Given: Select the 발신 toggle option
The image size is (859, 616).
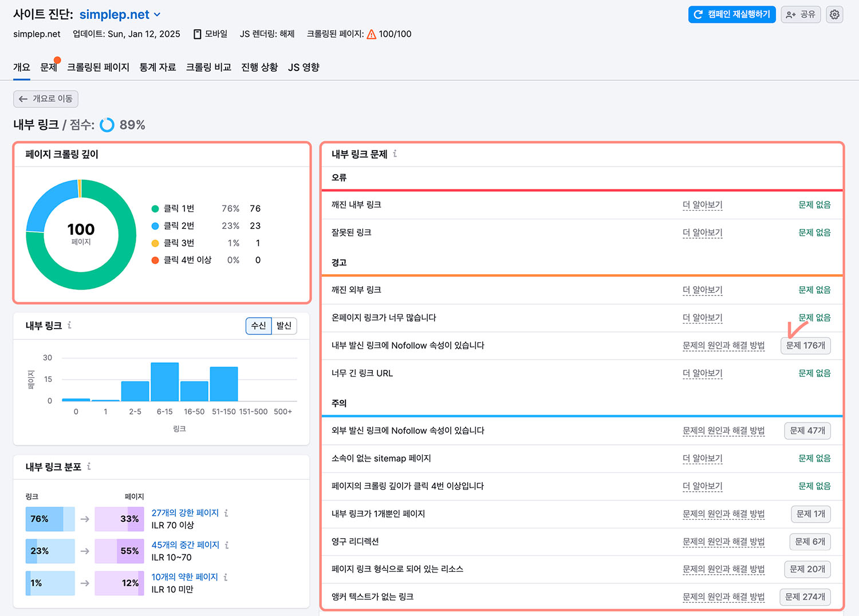Looking at the screenshot, I should pos(284,326).
